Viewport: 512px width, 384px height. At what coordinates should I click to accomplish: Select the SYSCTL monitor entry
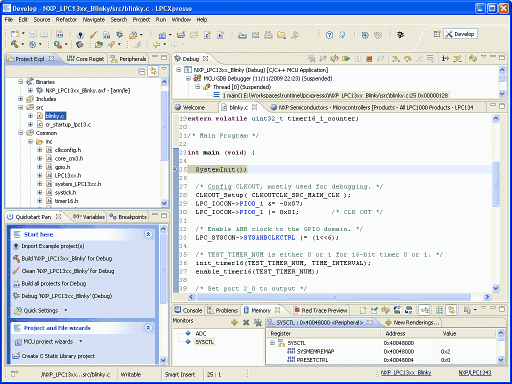tap(204, 342)
